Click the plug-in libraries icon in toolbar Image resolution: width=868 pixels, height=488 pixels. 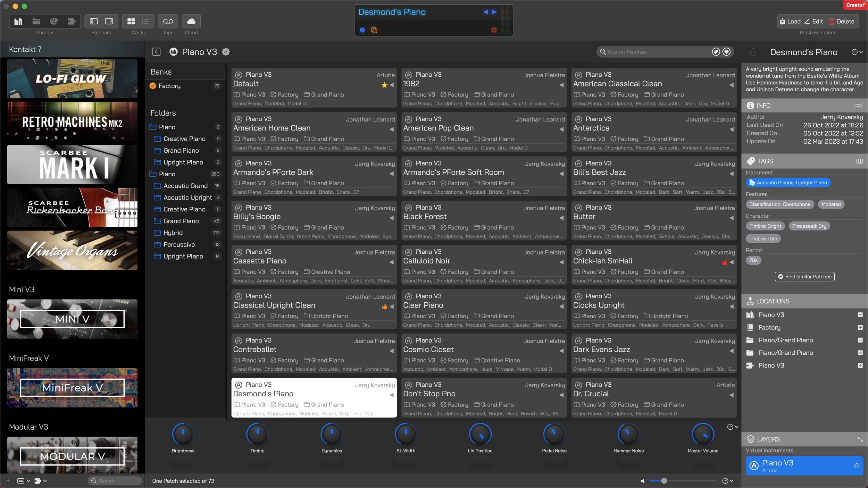pyautogui.click(x=72, y=22)
